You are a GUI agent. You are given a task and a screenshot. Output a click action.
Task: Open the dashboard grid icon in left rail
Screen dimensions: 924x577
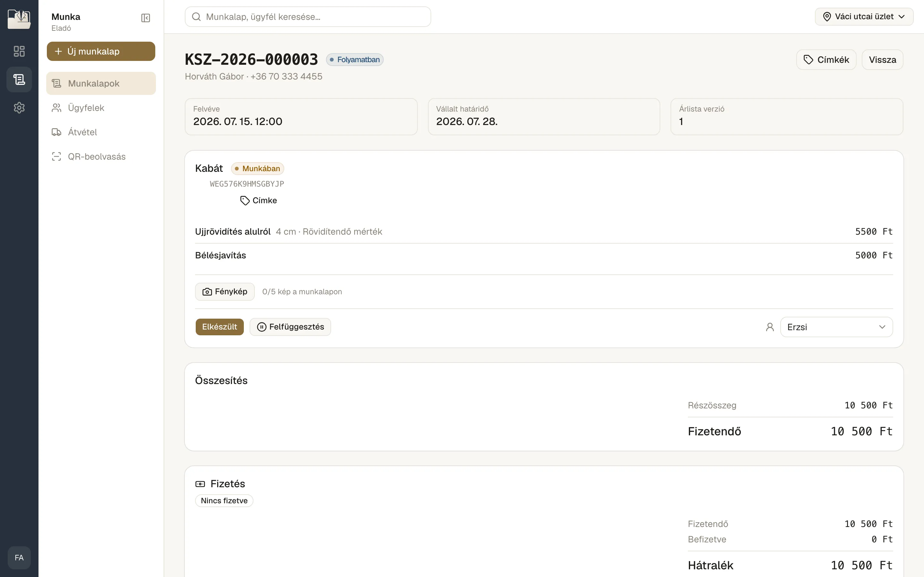click(x=19, y=51)
